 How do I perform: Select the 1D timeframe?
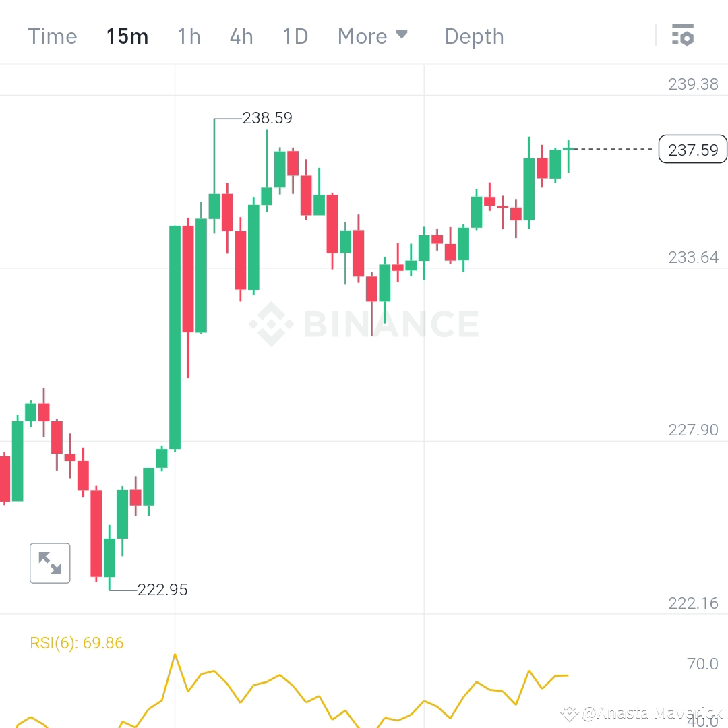[295, 36]
